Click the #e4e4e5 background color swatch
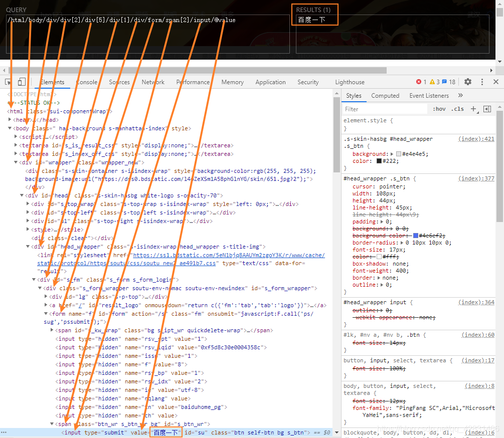This screenshot has width=504, height=438. [399, 154]
